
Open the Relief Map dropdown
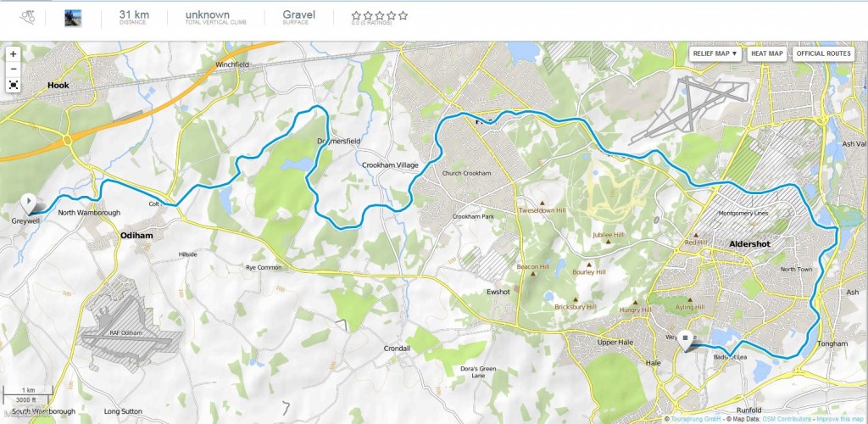pos(715,53)
